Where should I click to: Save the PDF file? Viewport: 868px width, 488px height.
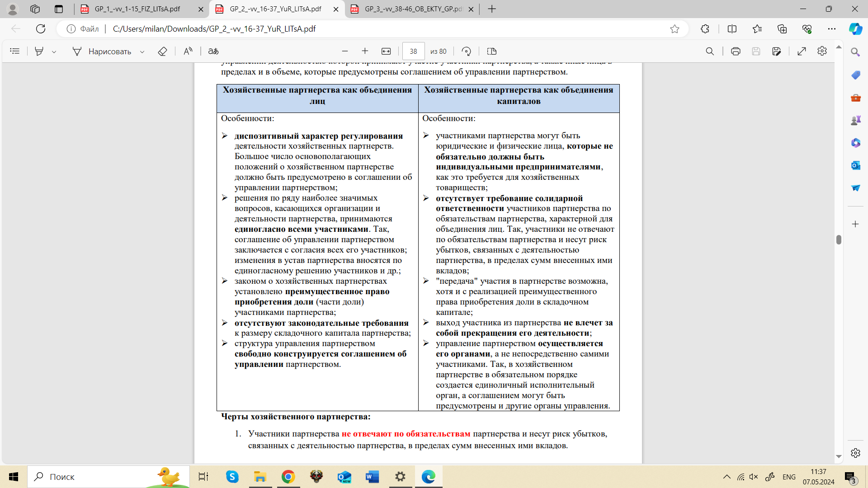(756, 52)
